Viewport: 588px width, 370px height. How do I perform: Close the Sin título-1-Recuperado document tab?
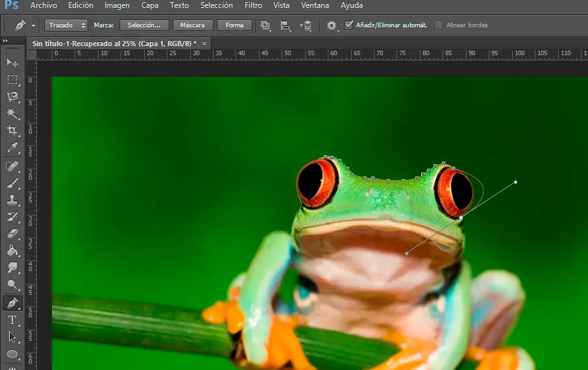(204, 43)
